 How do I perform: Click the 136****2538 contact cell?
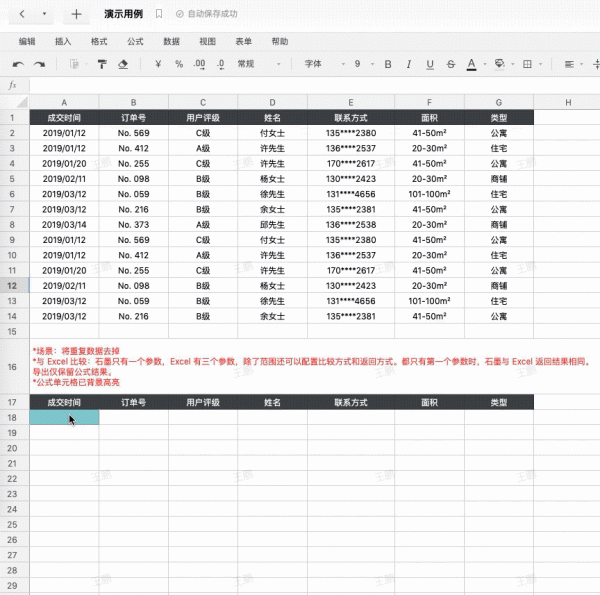(x=351, y=225)
